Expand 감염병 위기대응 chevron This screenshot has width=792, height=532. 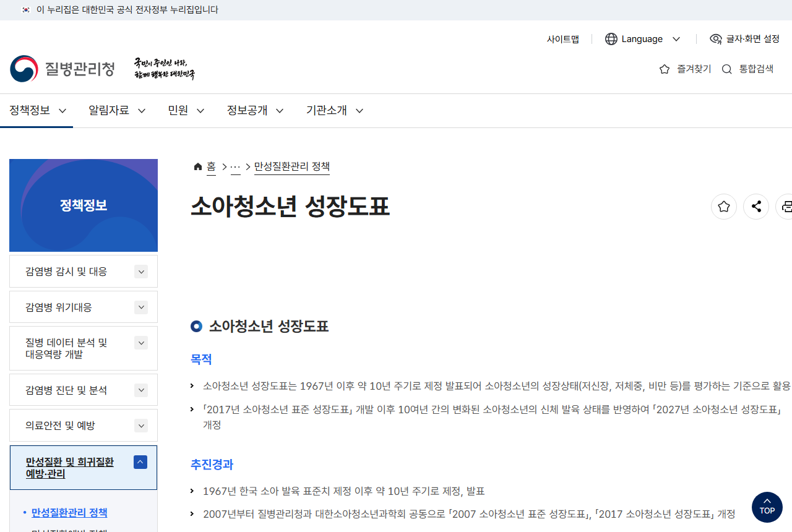click(141, 307)
